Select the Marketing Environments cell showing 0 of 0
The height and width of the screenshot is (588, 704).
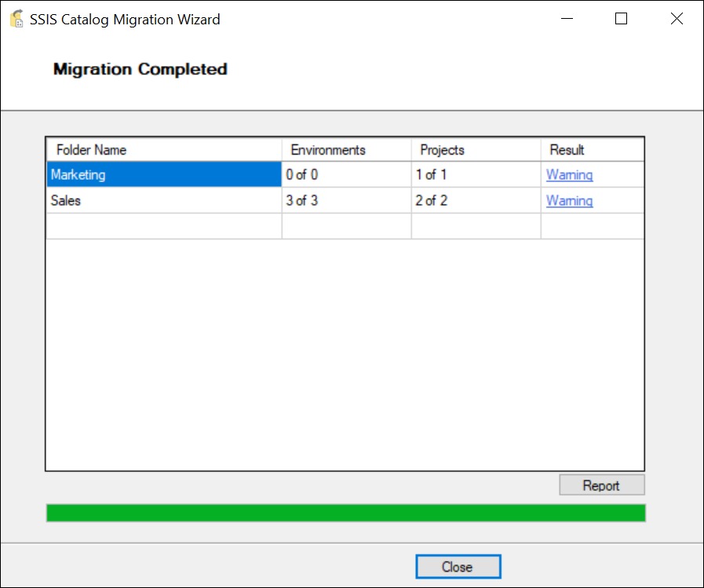click(345, 174)
